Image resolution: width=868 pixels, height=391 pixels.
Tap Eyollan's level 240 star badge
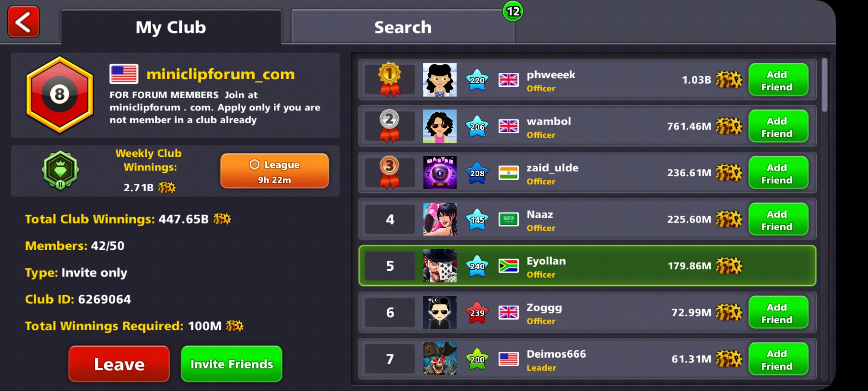click(477, 266)
